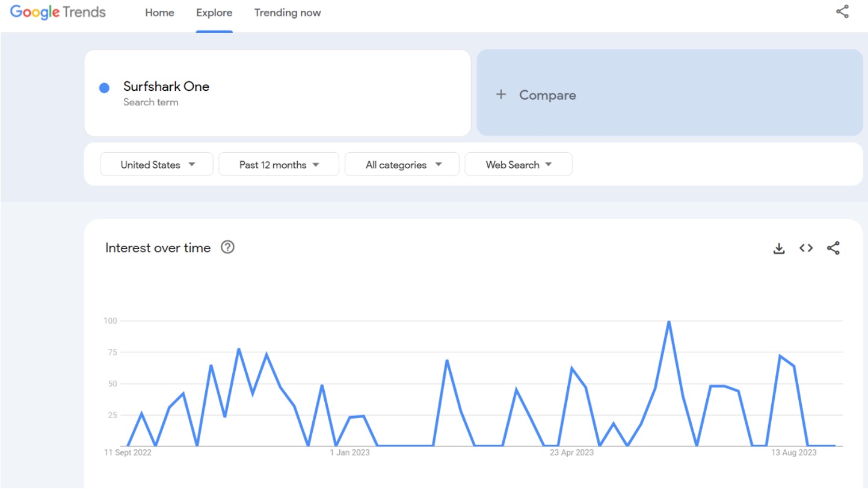Share the Interest over time chart

(833, 248)
